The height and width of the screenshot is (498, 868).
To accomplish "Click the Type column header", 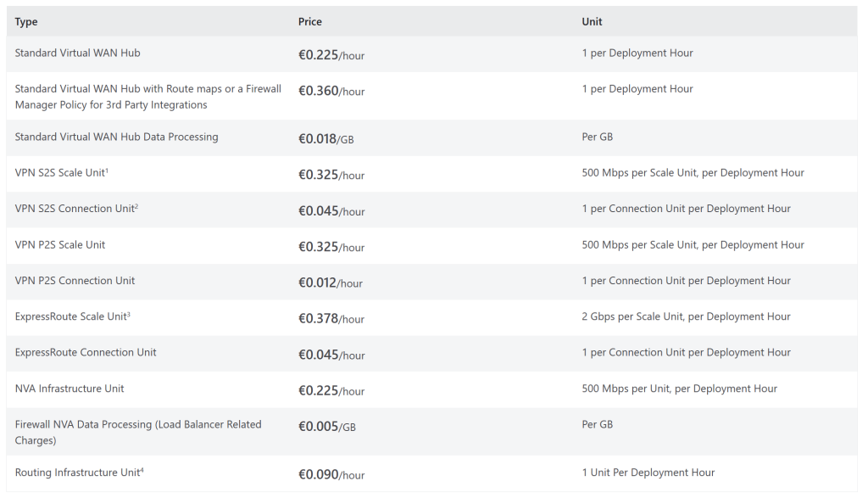I will pyautogui.click(x=26, y=21).
